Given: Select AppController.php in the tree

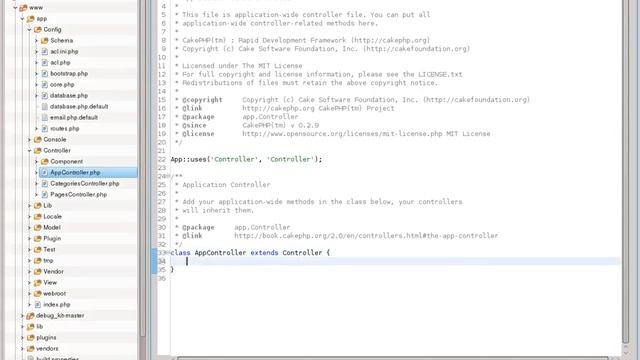Looking at the screenshot, I should (x=75, y=173).
